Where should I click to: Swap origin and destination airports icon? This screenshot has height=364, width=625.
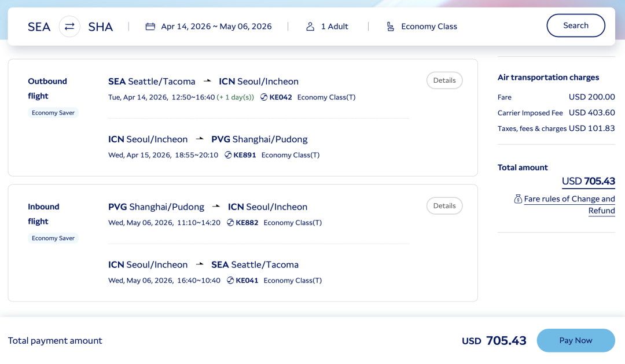click(69, 27)
